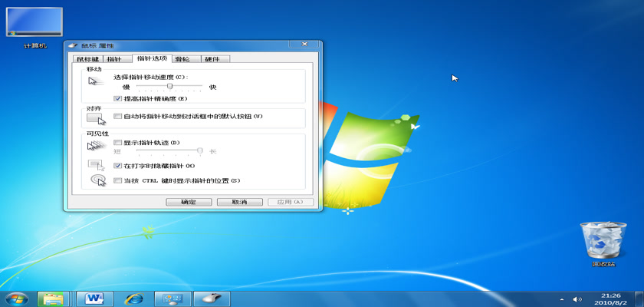The width and height of the screenshot is (644, 307).
Task: Click the pointer speed slider thumb
Action: [x=169, y=87]
